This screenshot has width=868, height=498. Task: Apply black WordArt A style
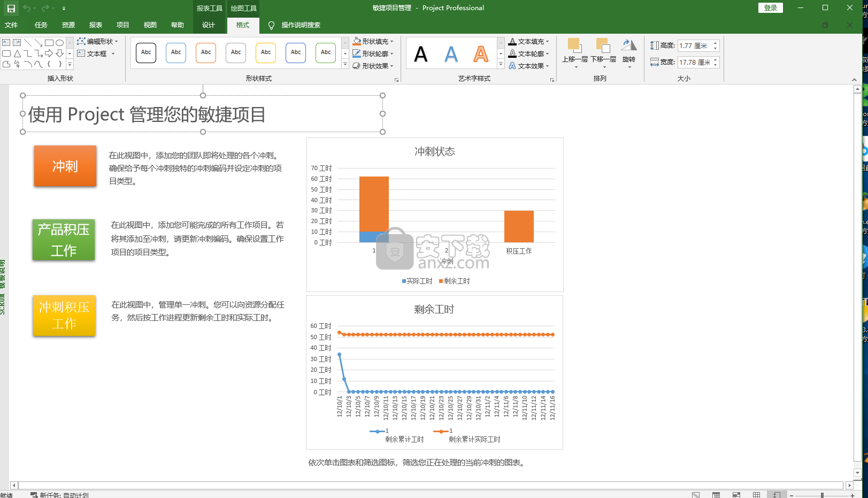pos(421,54)
